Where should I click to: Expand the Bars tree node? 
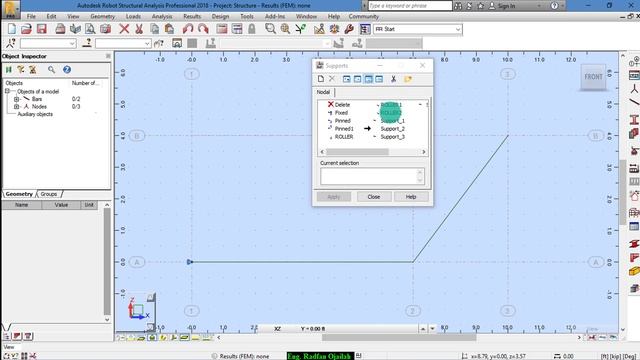pos(16,99)
